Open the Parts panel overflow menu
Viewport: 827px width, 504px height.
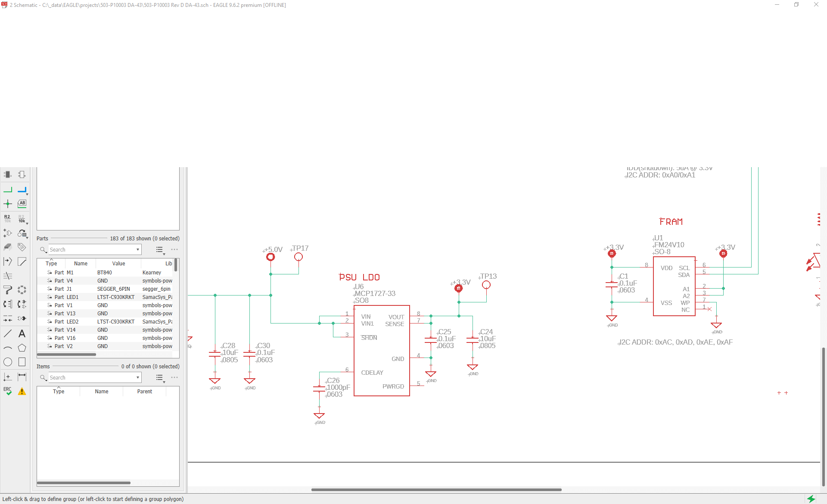click(x=174, y=249)
